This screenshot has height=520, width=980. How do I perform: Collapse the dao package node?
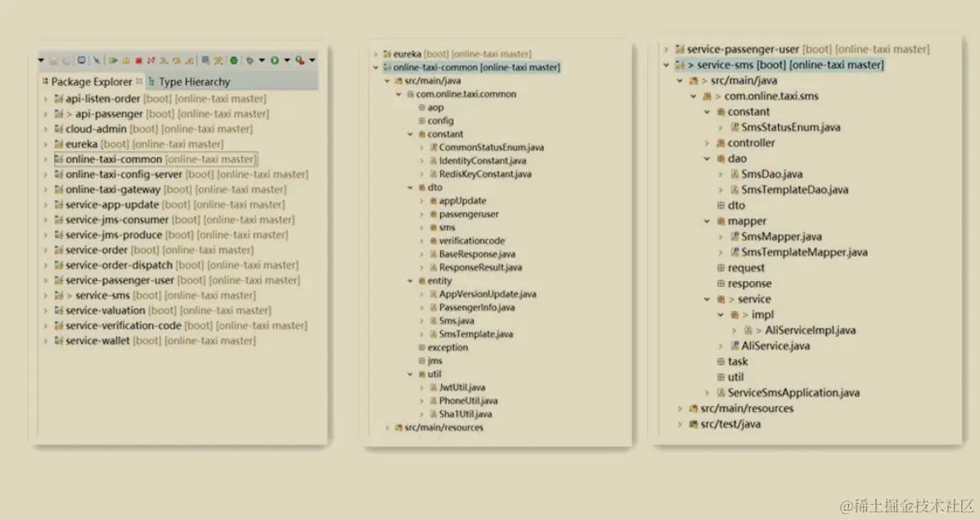point(707,159)
